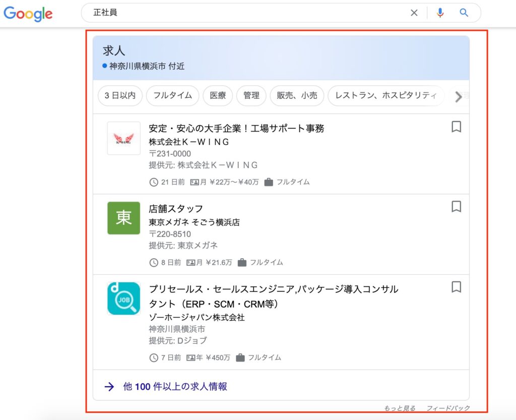
Task: Open the D JOB logo thumbnail
Action: pos(124,298)
